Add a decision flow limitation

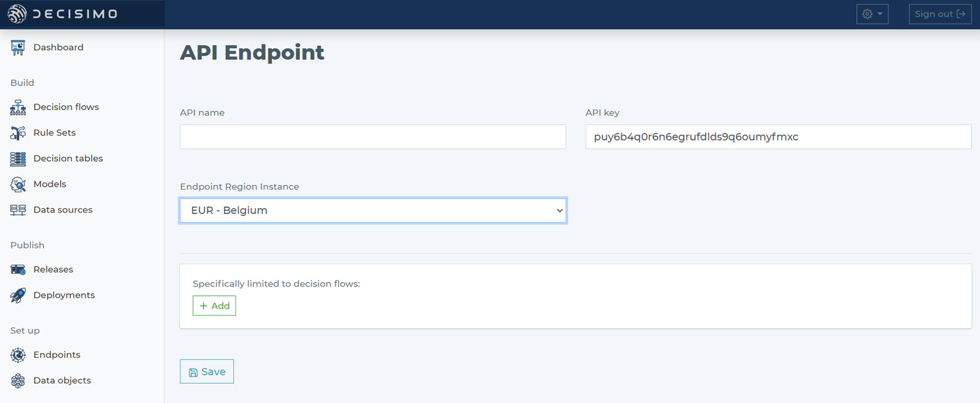click(x=214, y=306)
